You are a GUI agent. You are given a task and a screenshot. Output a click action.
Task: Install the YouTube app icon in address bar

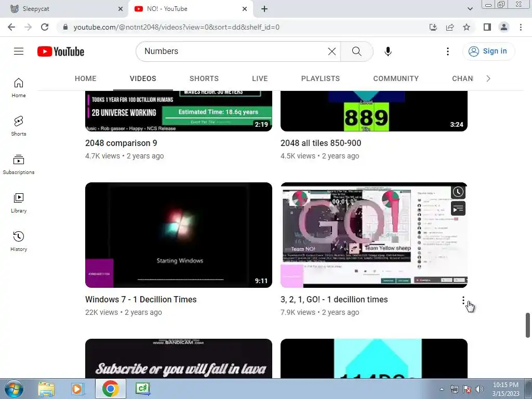click(x=433, y=27)
